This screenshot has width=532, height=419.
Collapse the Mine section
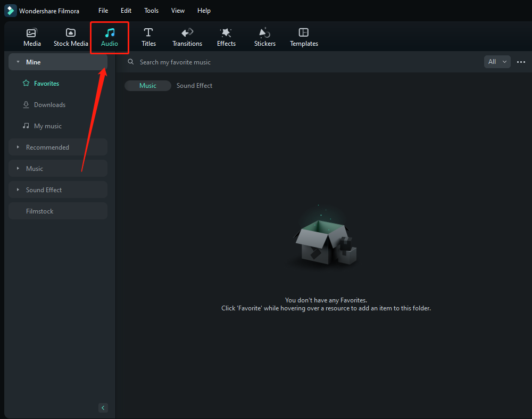point(18,62)
